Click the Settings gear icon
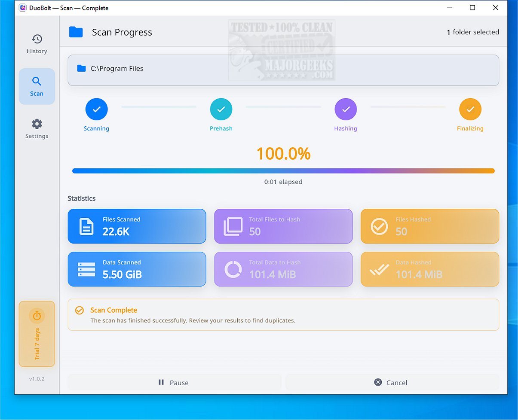This screenshot has height=420, width=518. [x=37, y=124]
